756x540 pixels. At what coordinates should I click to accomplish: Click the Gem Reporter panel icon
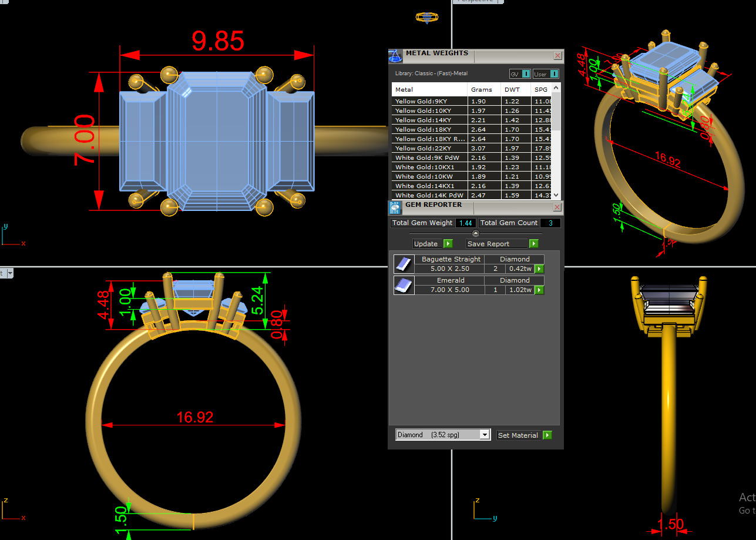click(x=395, y=207)
